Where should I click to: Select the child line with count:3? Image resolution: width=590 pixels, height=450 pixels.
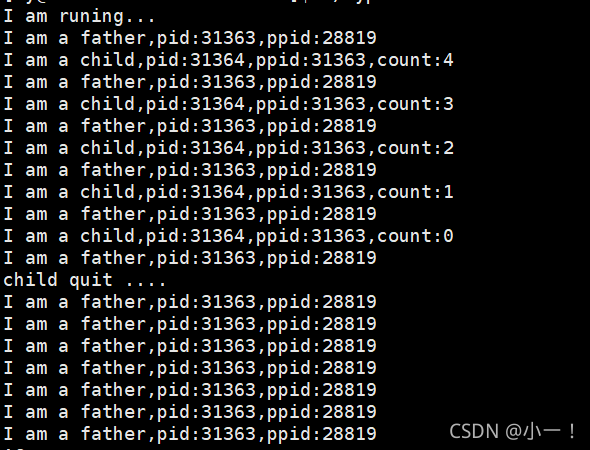[228, 104]
